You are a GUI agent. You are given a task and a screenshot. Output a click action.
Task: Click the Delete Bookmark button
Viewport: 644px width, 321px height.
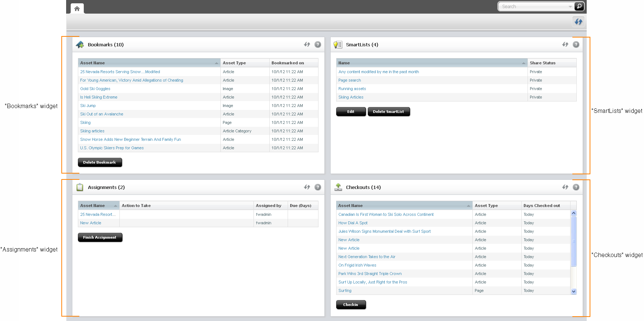pos(100,162)
